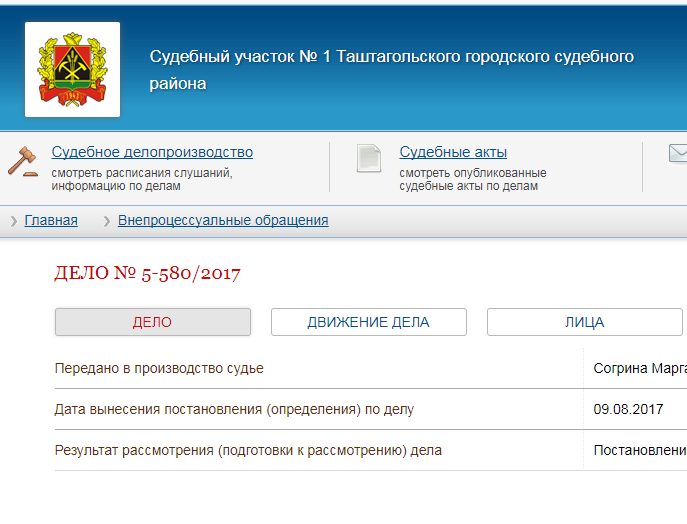Click the document icon beside Судебные акты
This screenshot has height=524, width=687.
pyautogui.click(x=369, y=159)
